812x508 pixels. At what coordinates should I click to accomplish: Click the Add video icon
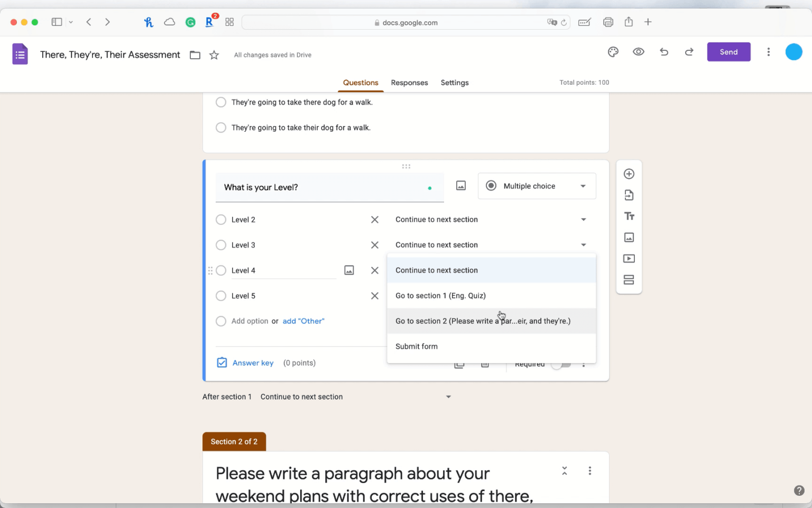[x=629, y=259]
